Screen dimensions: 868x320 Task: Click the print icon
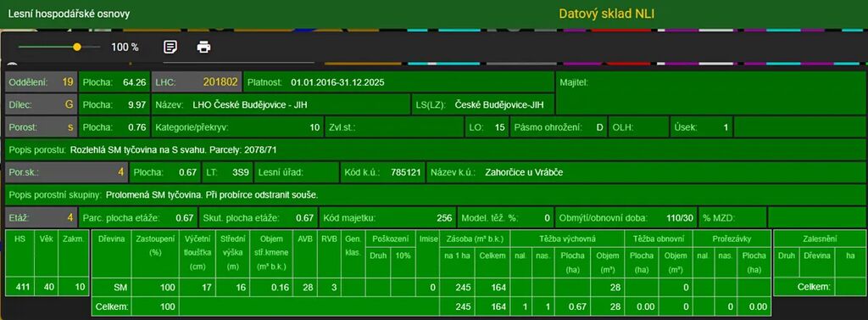(203, 48)
